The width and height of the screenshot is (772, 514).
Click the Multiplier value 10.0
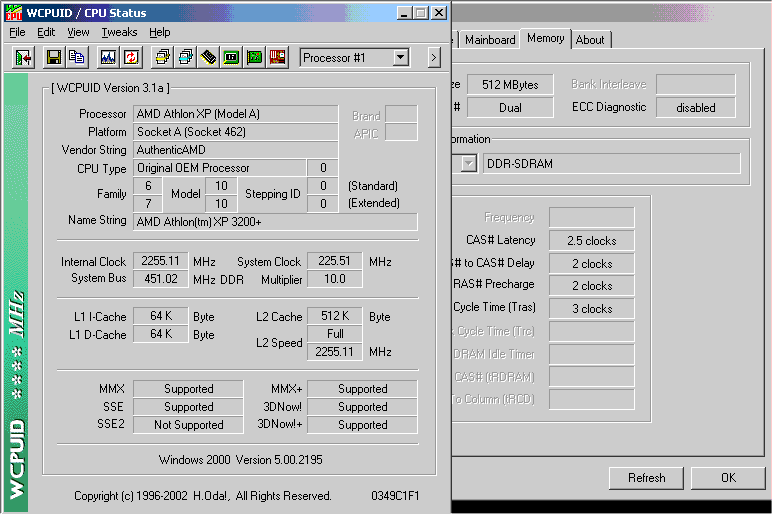[334, 279]
